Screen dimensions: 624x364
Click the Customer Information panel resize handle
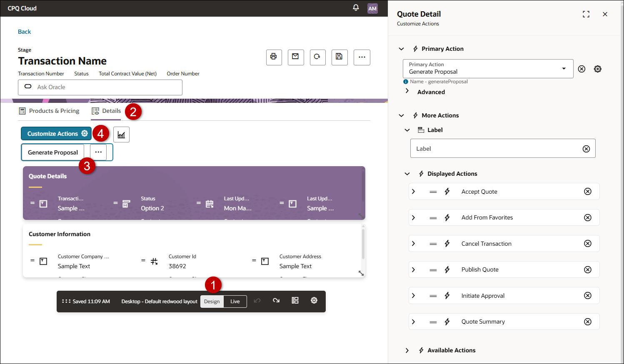(x=361, y=273)
